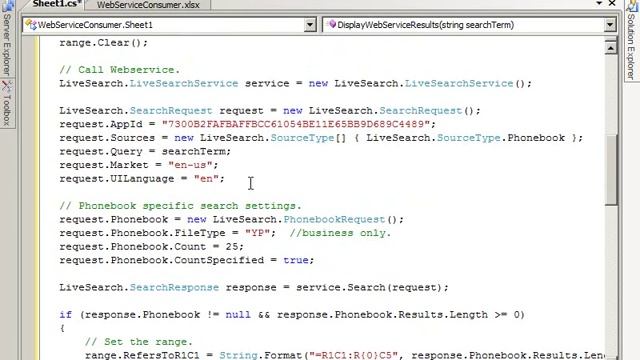This screenshot has height=360, width=640.
Task: Click 'true' in CountSpecified line
Action: pyautogui.click(x=296, y=260)
